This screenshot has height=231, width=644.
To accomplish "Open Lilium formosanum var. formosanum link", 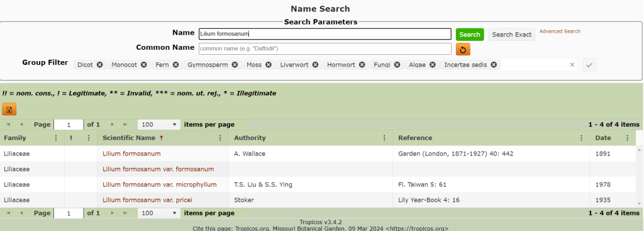I will coord(158,169).
